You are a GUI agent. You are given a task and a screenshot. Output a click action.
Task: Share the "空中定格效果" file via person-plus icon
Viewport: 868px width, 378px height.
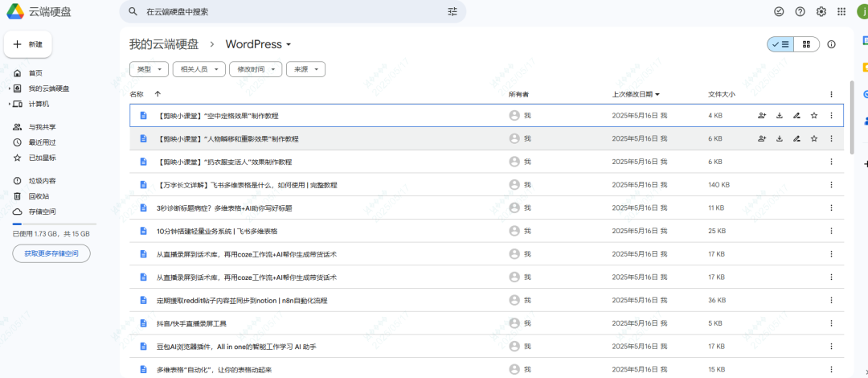(762, 115)
